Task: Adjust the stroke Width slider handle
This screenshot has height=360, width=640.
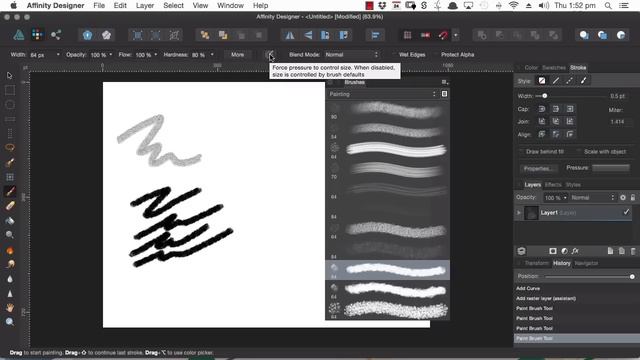Action: (x=544, y=96)
